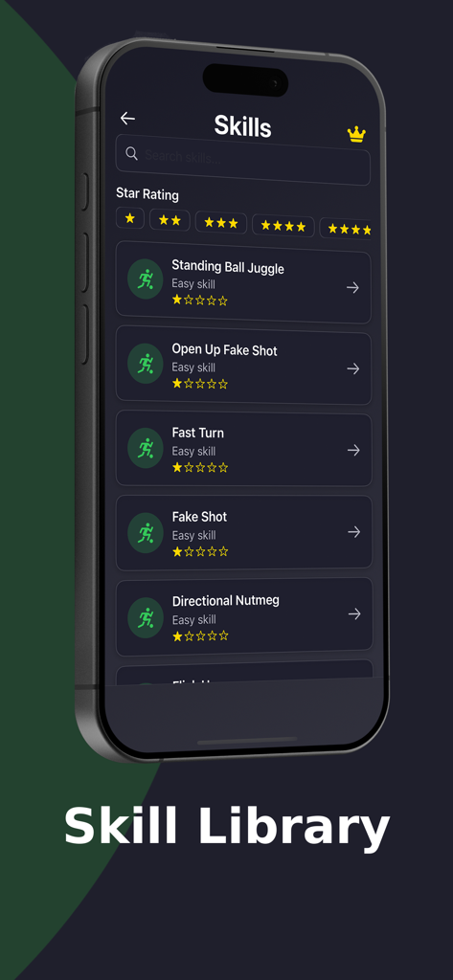Screen dimensions: 453x980
Task: Focus the Search skills input field
Action: click(x=242, y=160)
